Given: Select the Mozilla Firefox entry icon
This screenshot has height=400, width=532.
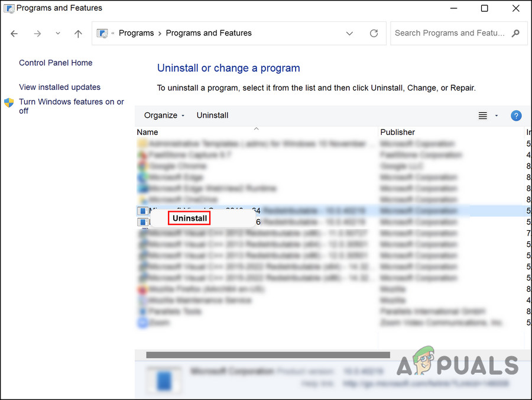Looking at the screenshot, I should [142, 289].
